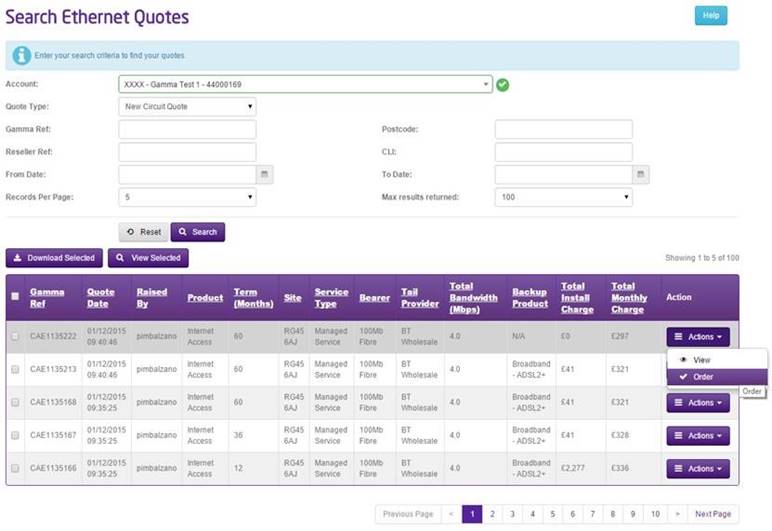772x531 pixels.
Task: Sort table by Site column
Action: (x=292, y=298)
